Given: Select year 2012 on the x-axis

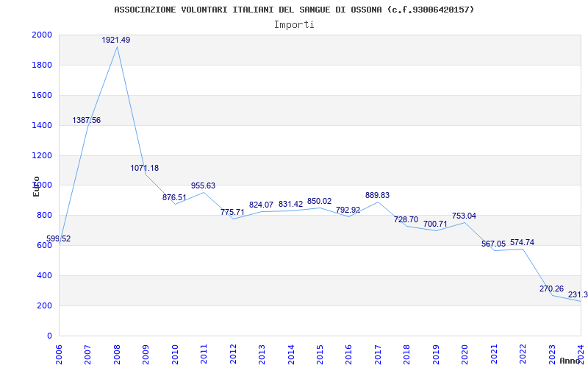Looking at the screenshot, I should 233,354.
